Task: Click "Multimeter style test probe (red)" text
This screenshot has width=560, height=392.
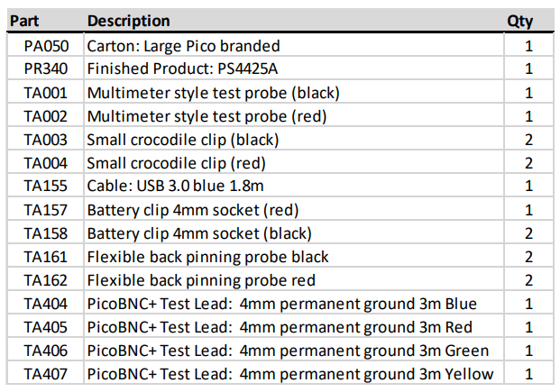Action: click(x=207, y=115)
